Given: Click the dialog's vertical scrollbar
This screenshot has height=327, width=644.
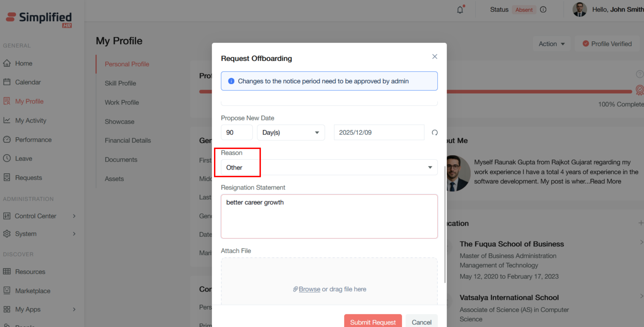Looking at the screenshot, I should point(445,224).
